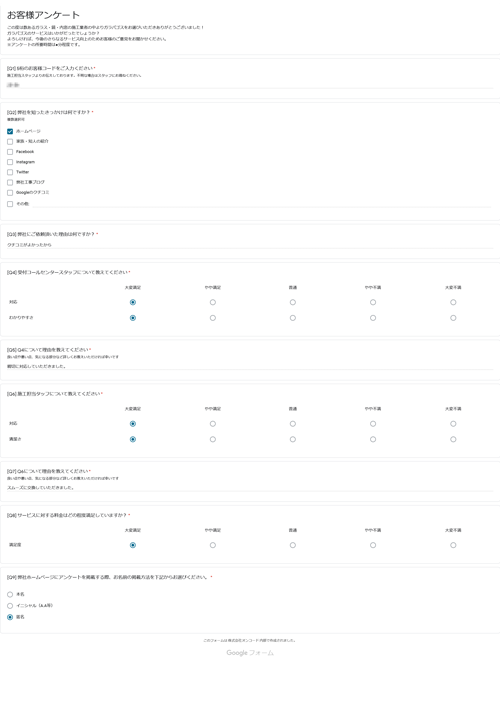Select 普通 for Q8 満足度 row
Viewport: 500px width, 707px height.
pos(293,545)
